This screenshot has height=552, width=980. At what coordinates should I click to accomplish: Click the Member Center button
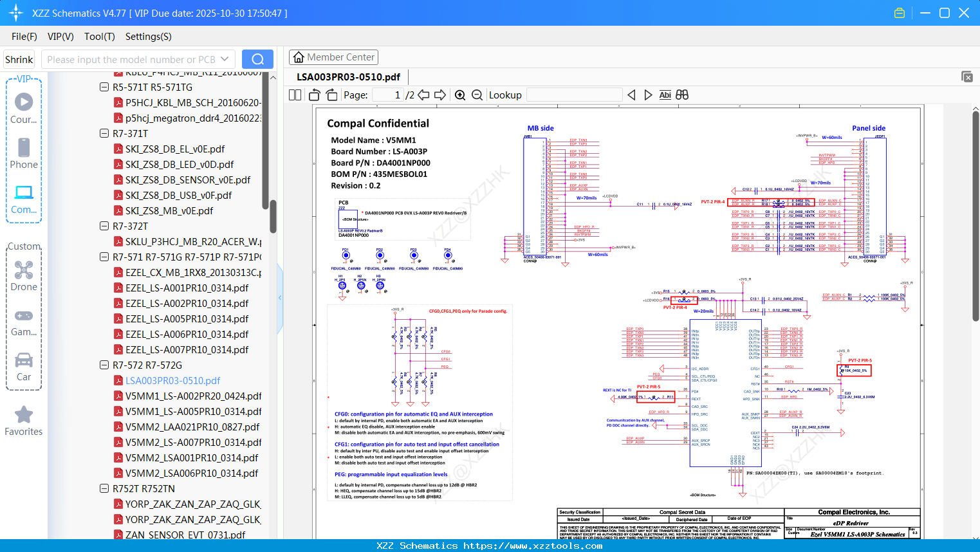[333, 57]
